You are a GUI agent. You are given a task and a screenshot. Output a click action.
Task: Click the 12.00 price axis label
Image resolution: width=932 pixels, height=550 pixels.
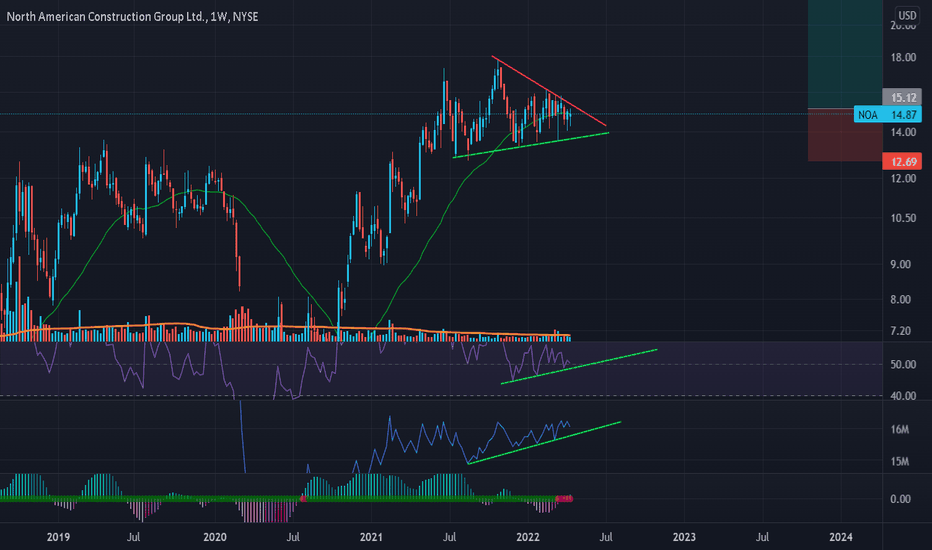point(903,178)
